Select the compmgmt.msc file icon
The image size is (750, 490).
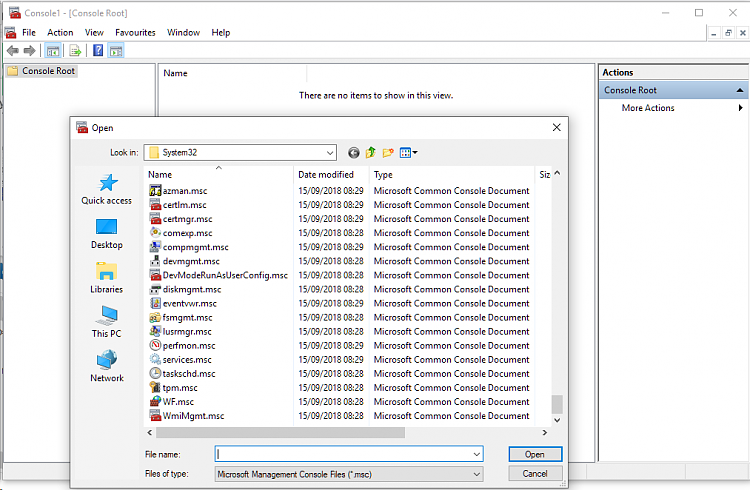(155, 247)
